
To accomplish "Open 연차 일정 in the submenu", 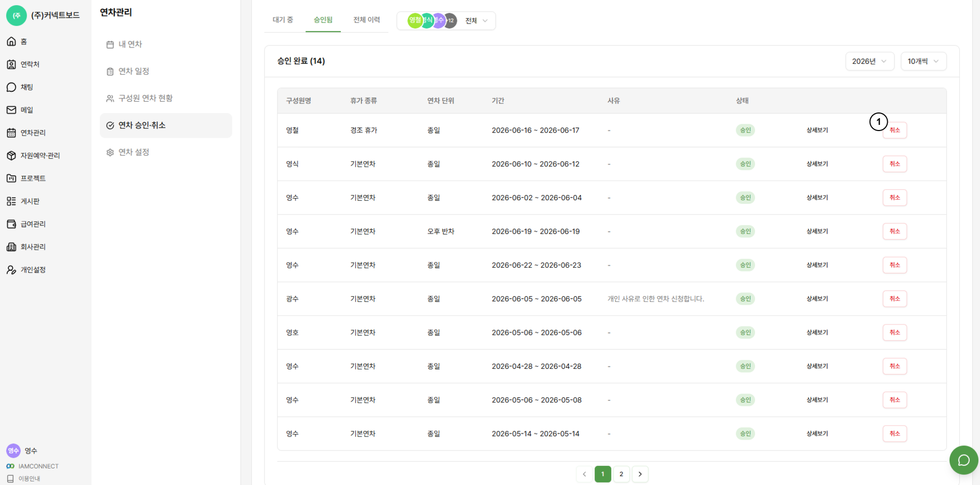I will pos(166,71).
